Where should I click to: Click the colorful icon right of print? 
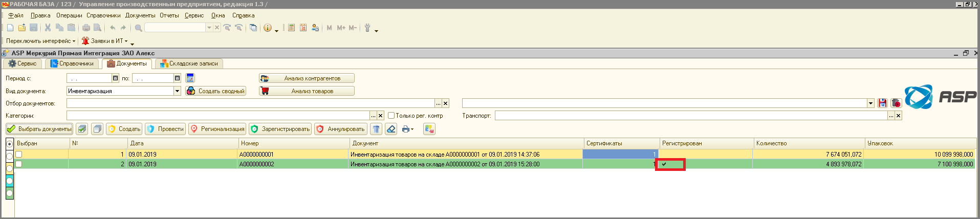click(429, 129)
